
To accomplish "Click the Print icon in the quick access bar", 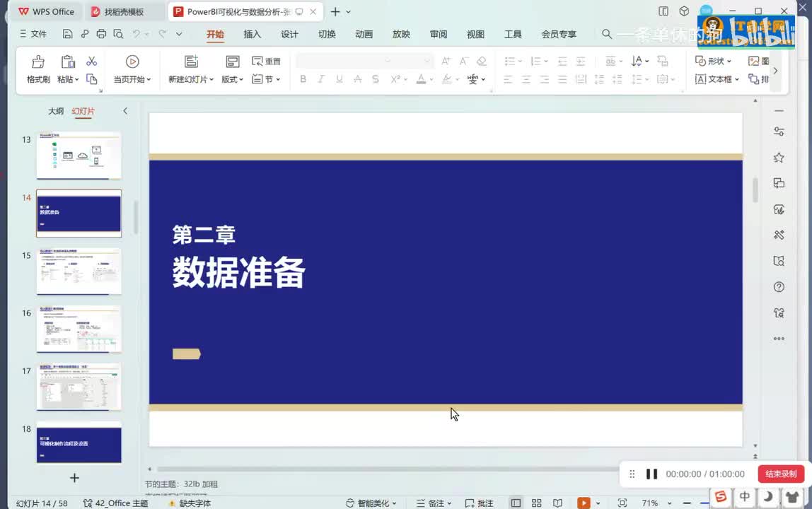I will (102, 34).
